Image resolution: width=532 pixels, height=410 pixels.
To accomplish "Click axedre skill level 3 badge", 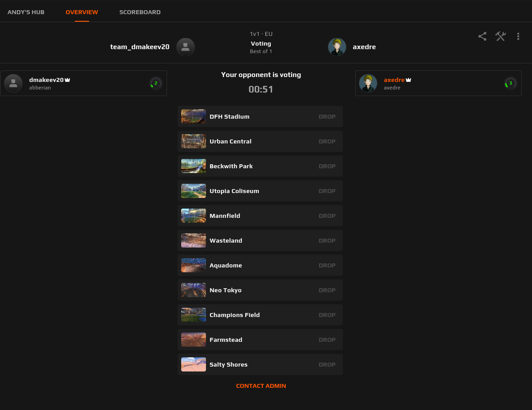I will (510, 83).
